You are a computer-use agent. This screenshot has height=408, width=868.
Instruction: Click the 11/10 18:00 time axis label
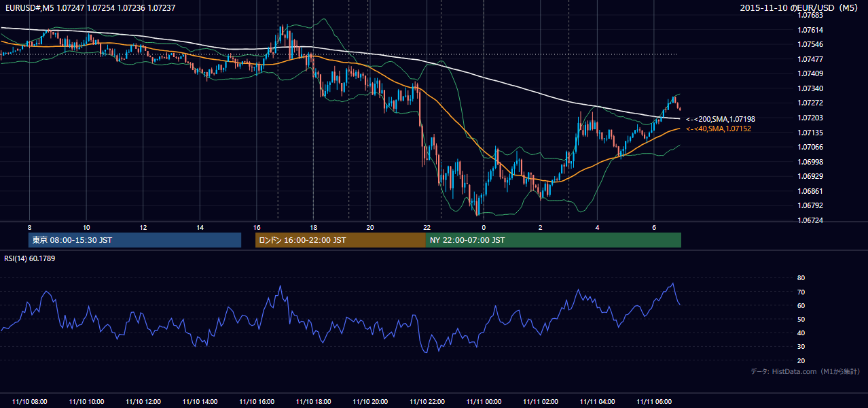tap(313, 402)
